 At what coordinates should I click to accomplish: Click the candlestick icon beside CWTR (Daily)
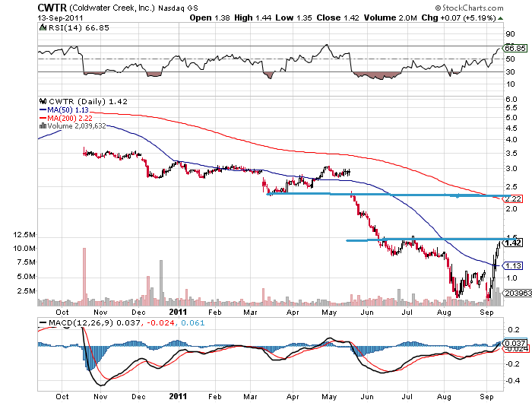tap(43, 102)
